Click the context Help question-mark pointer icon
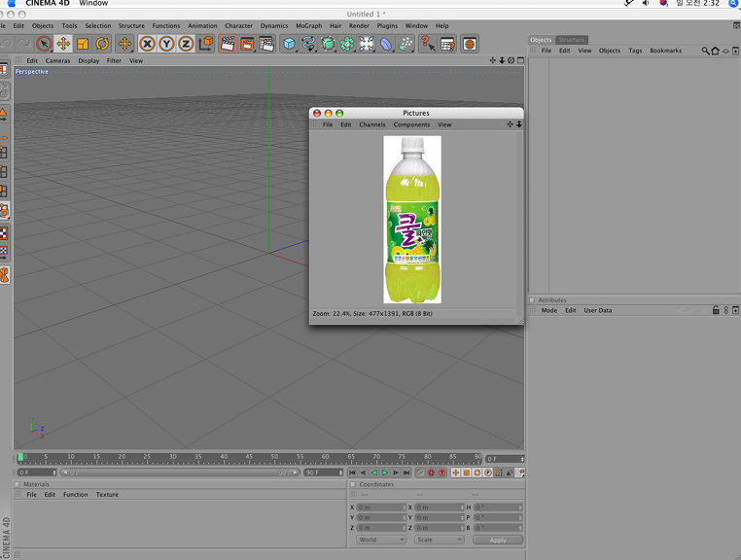This screenshot has height=560, width=741. point(428,44)
